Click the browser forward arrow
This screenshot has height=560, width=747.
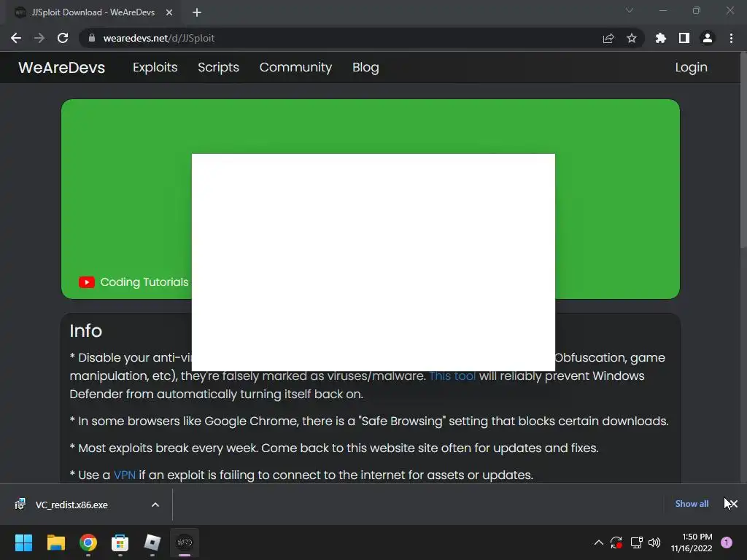coord(39,38)
